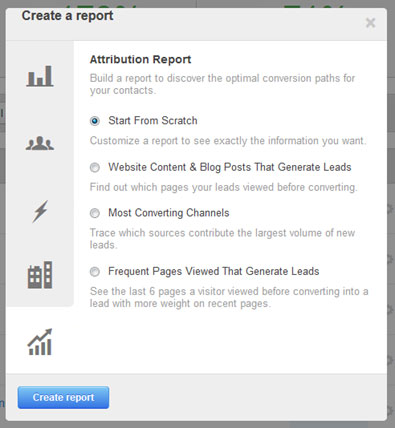395x428 pixels.
Task: Click 'Frequent Pages Viewed That Generate Leads' text
Action: (x=214, y=271)
